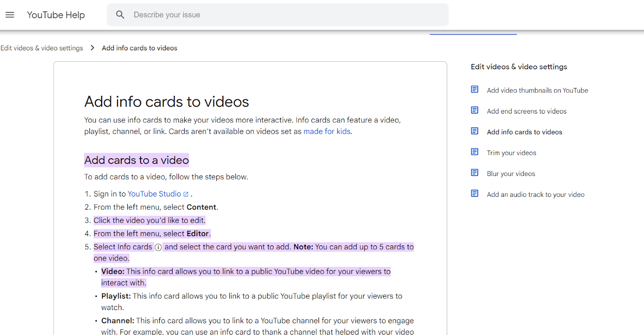Click the sidebar heading Edit videos & video settings
Screen dimensions: 644x335
pos(519,67)
